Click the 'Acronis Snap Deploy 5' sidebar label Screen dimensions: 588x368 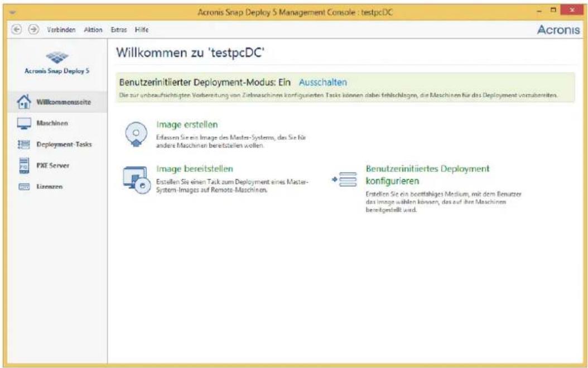[57, 71]
